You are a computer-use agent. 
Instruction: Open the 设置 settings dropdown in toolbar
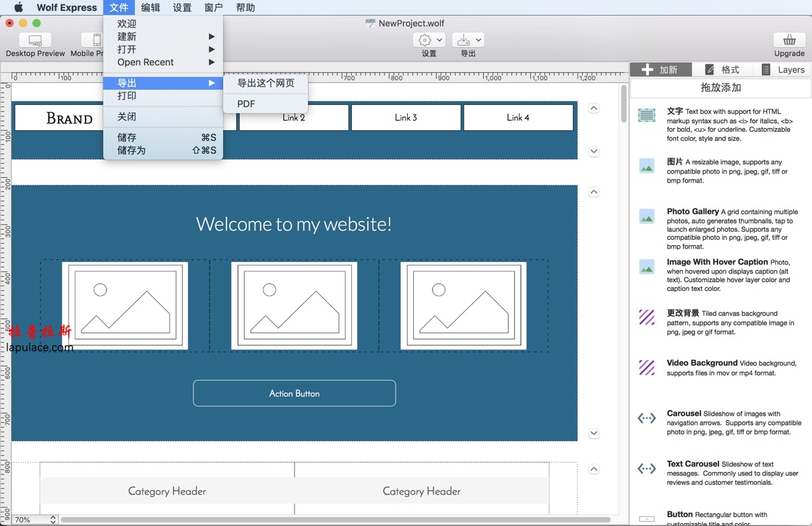(429, 40)
